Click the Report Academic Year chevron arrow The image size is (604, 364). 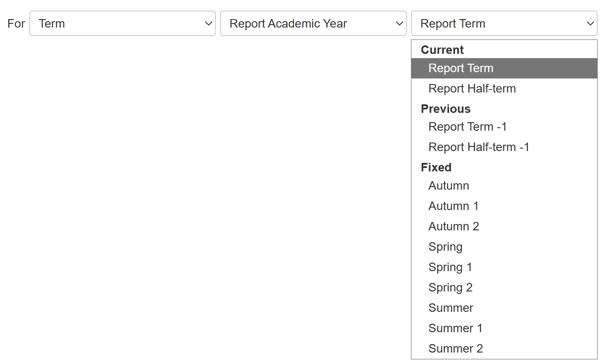[x=399, y=23]
